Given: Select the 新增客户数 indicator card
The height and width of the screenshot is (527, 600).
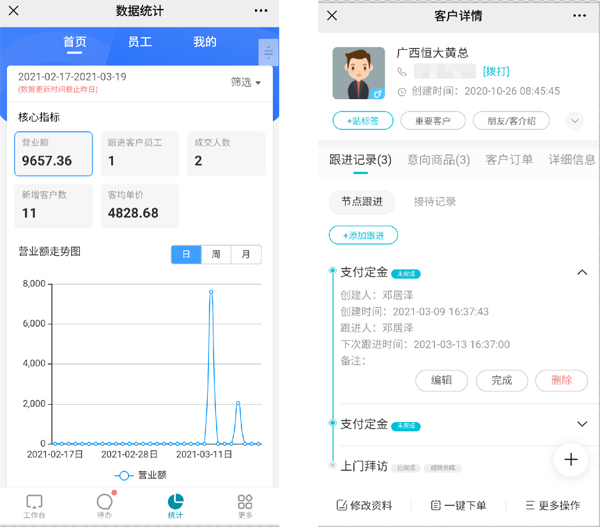Looking at the screenshot, I should pos(54,206).
